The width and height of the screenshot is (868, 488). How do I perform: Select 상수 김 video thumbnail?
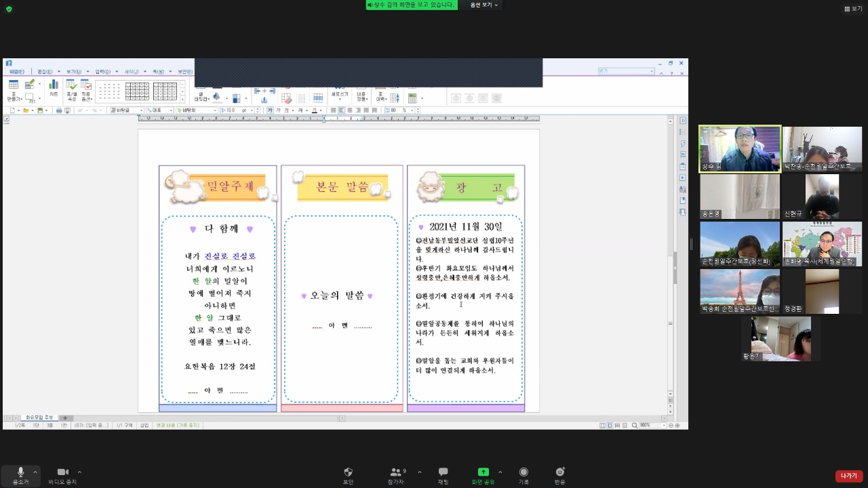click(740, 148)
